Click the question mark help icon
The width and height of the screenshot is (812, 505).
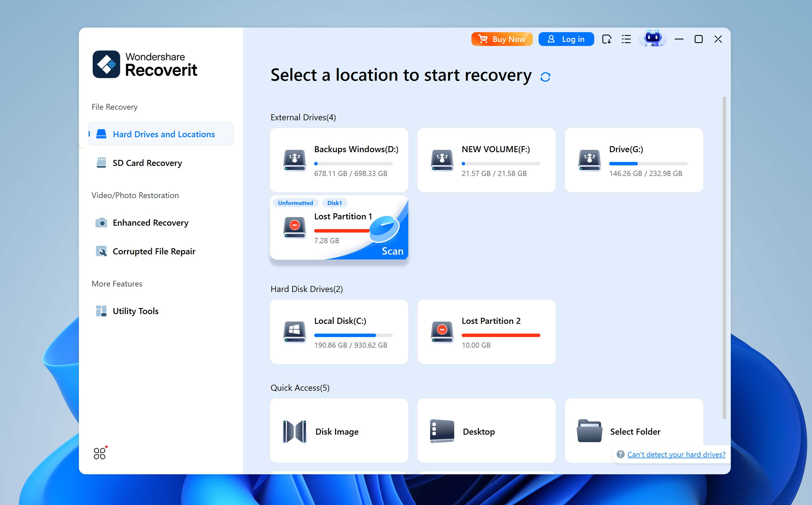pos(620,454)
